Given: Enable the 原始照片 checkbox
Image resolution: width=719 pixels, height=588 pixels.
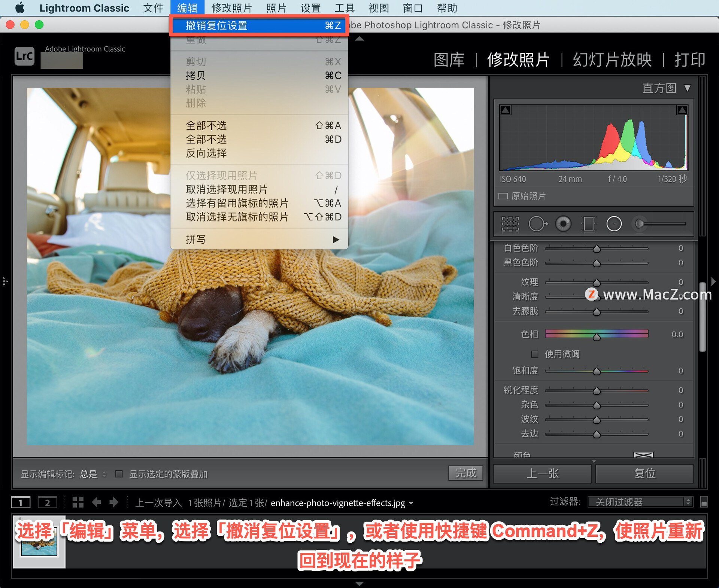Looking at the screenshot, I should [x=503, y=196].
